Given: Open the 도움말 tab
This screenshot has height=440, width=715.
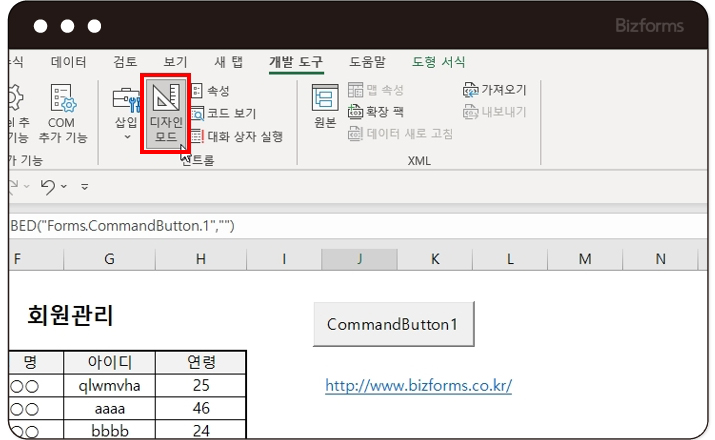Looking at the screenshot, I should pos(367,62).
